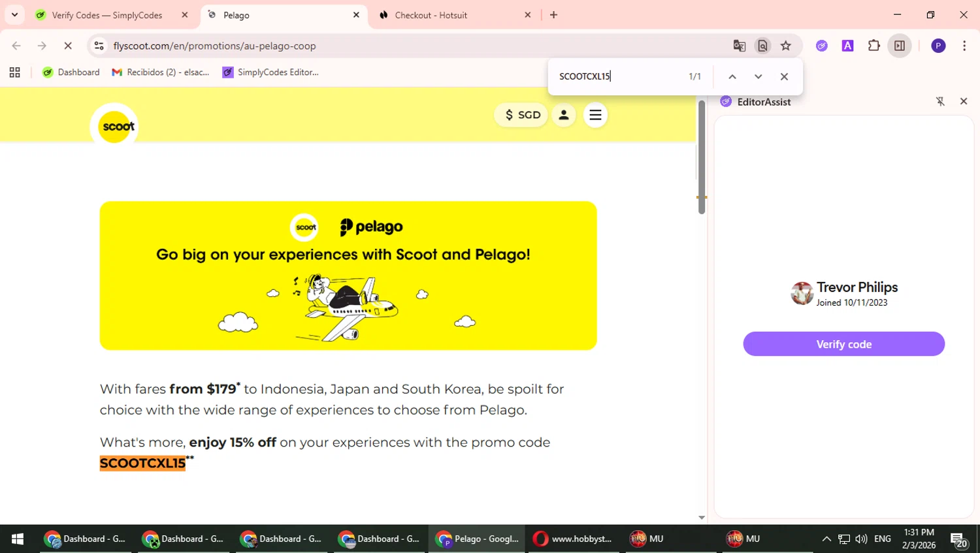The image size is (980, 553).
Task: Show hidden system tray icons
Action: (x=826, y=539)
